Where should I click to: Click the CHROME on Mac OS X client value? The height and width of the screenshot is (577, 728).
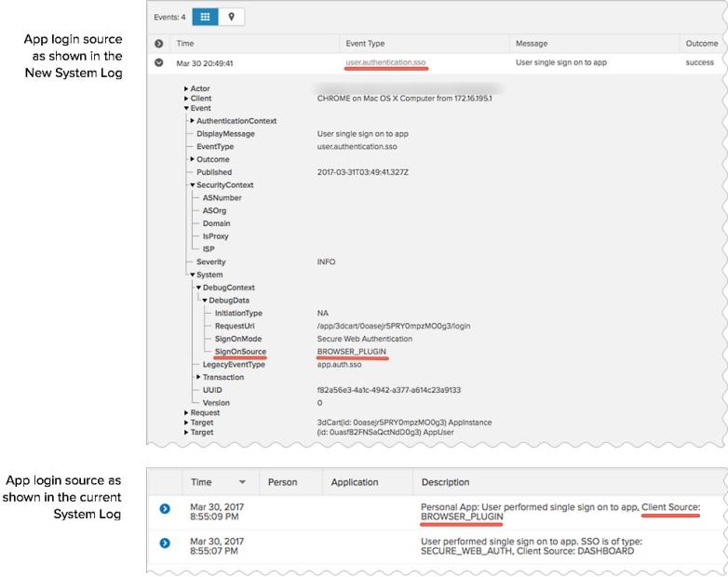point(404,99)
